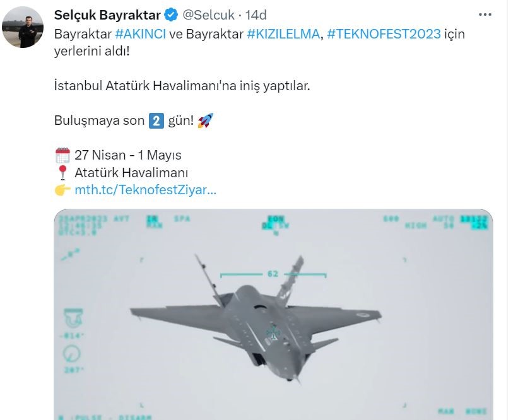Screen dimensions: 518x420
Task: Click the blue verified badge icon
Action: tap(171, 15)
